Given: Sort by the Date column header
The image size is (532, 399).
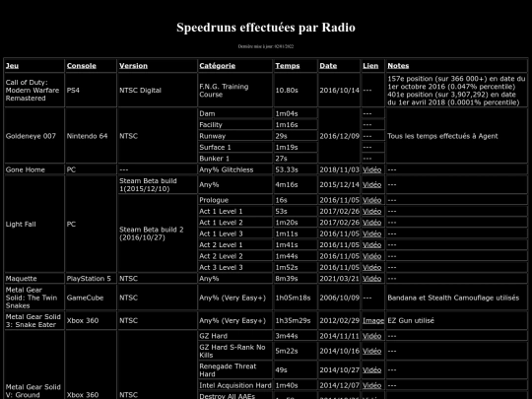Looking at the screenshot, I should [328, 66].
